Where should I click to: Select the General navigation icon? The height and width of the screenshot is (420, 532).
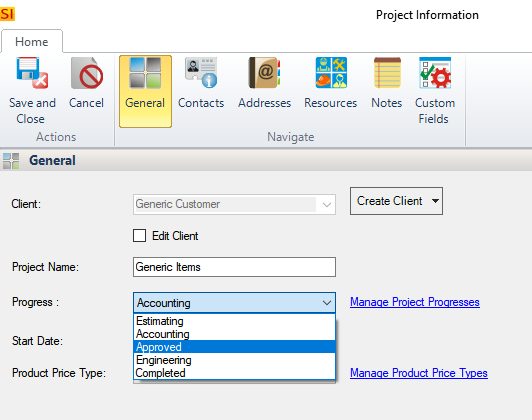point(145,73)
